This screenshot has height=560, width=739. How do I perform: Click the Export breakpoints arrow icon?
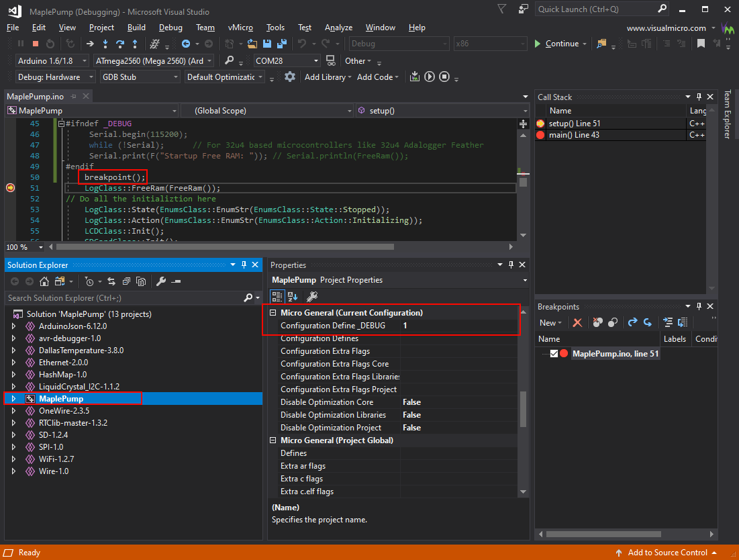632,323
